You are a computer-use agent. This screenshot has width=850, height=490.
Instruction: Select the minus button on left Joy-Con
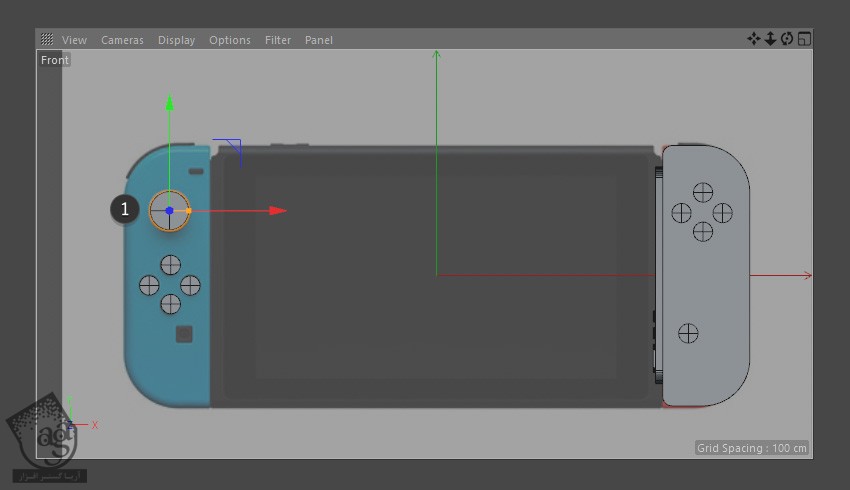[x=196, y=171]
